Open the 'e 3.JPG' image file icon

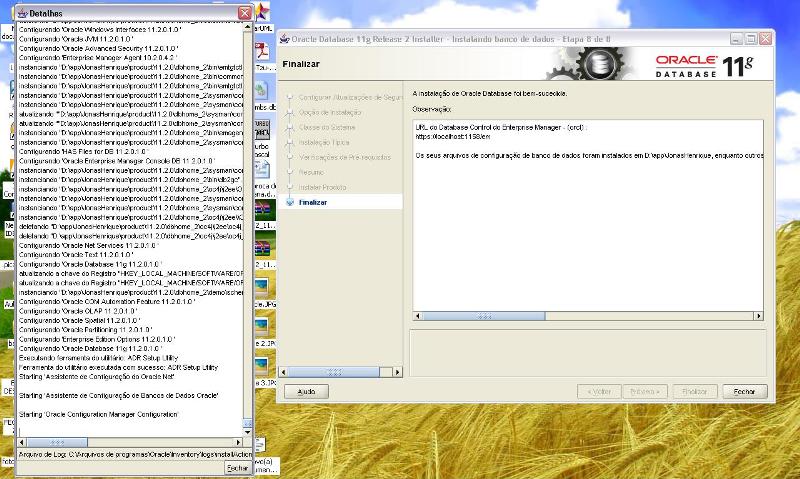[262, 366]
